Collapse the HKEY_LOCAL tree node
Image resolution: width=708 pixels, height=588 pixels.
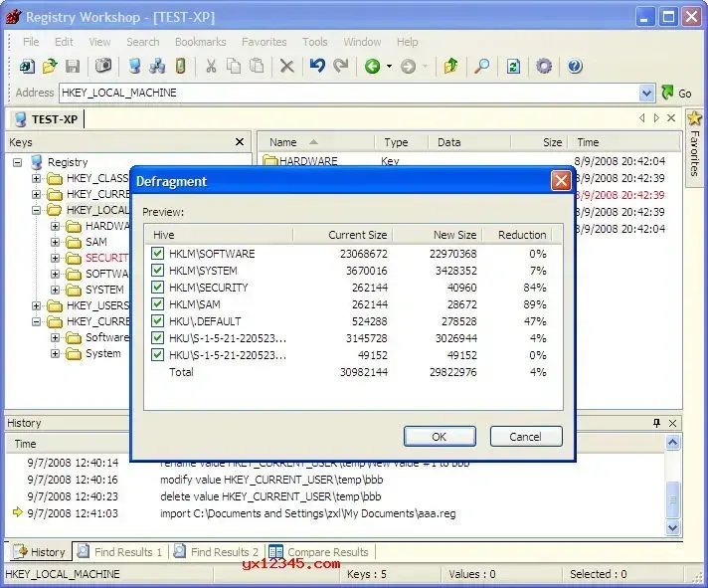click(x=36, y=210)
